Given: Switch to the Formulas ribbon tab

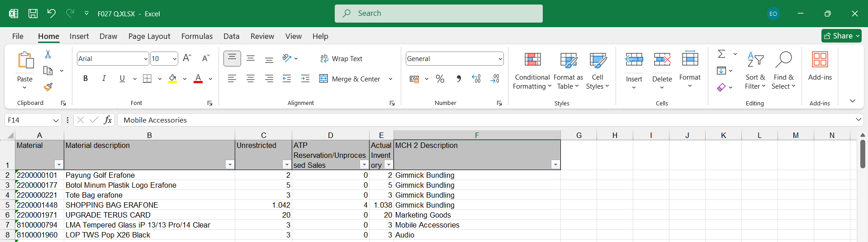Looking at the screenshot, I should (197, 36).
